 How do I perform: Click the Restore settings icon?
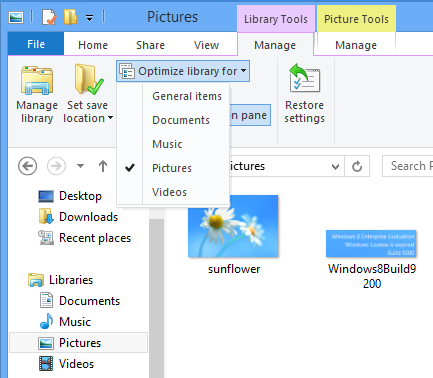[x=305, y=79]
